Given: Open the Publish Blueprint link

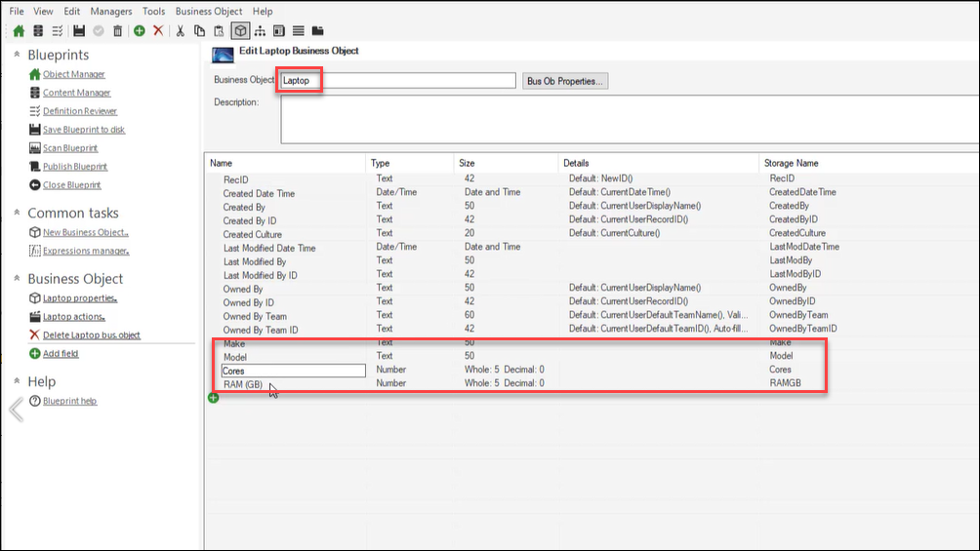Looking at the screenshot, I should coord(75,167).
